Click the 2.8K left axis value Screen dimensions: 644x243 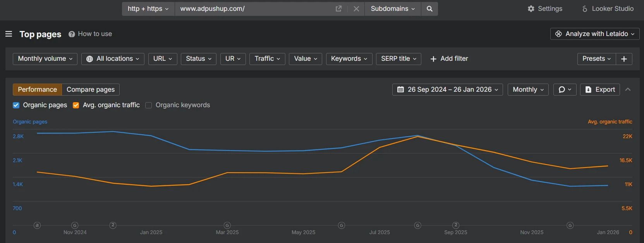(18, 136)
